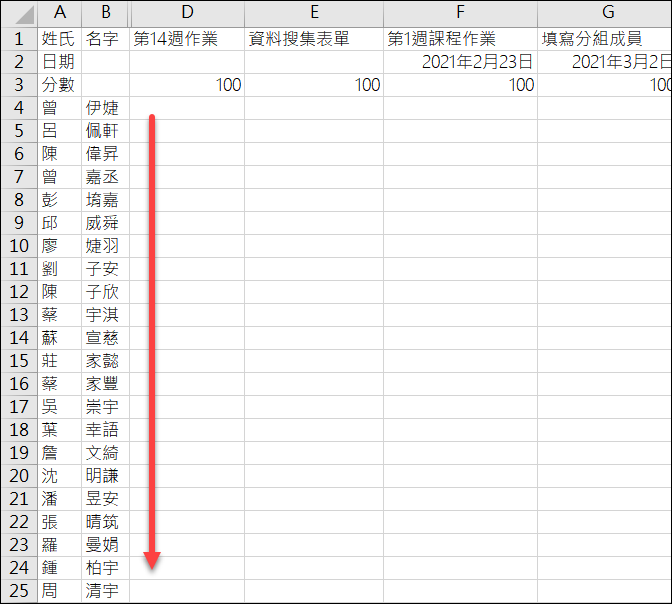The width and height of the screenshot is (672, 604).
Task: Click name cell 威舜
Action: click(x=105, y=223)
